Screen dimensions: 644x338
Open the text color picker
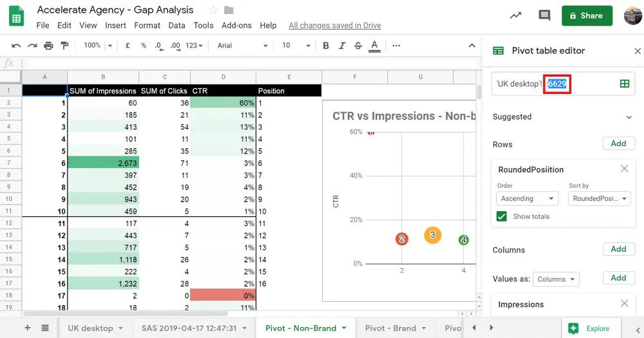[375, 46]
